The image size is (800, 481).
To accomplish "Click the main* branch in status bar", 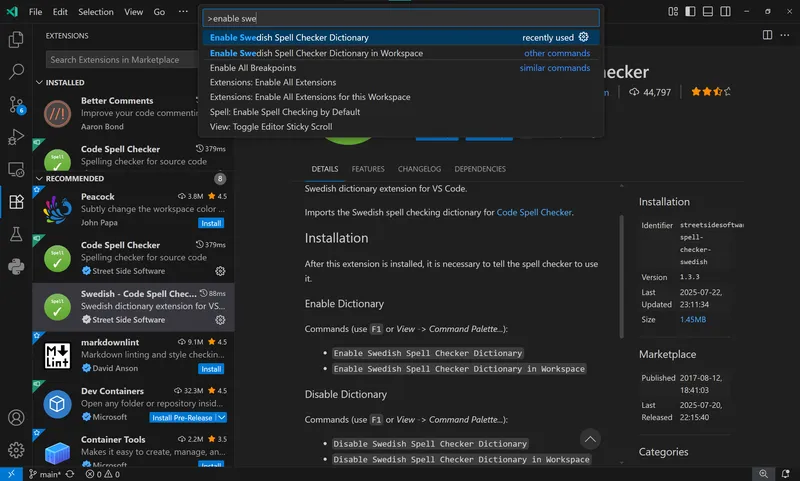I will coord(44,474).
